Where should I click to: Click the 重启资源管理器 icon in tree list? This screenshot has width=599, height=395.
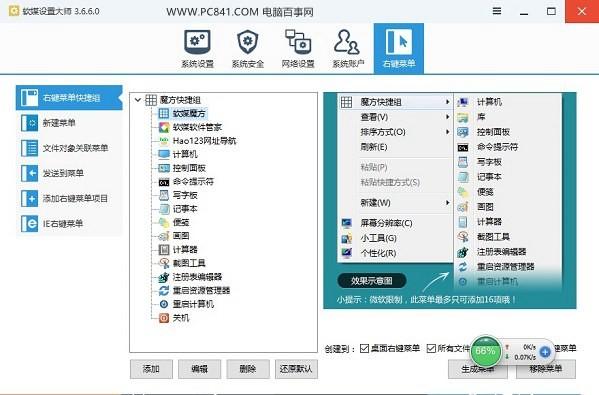pos(164,291)
